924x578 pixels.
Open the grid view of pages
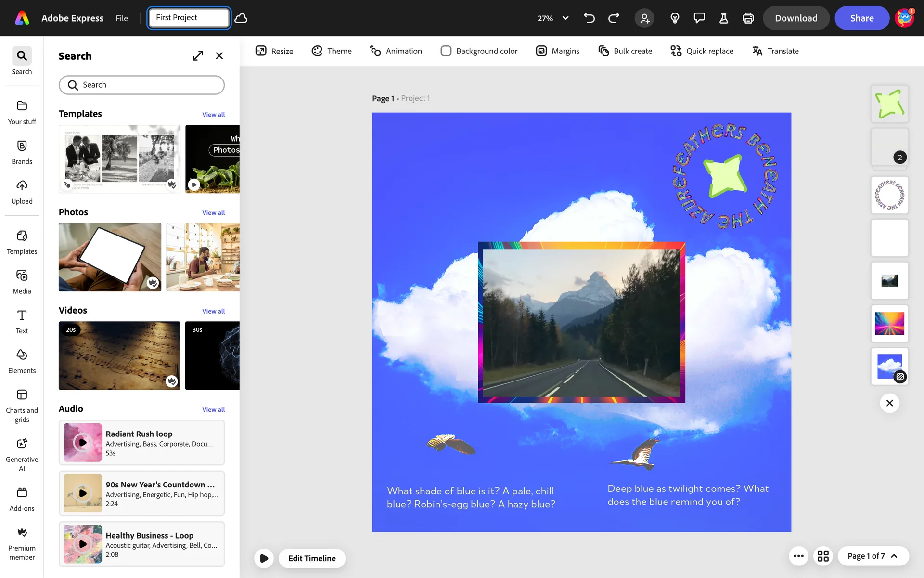(823, 556)
